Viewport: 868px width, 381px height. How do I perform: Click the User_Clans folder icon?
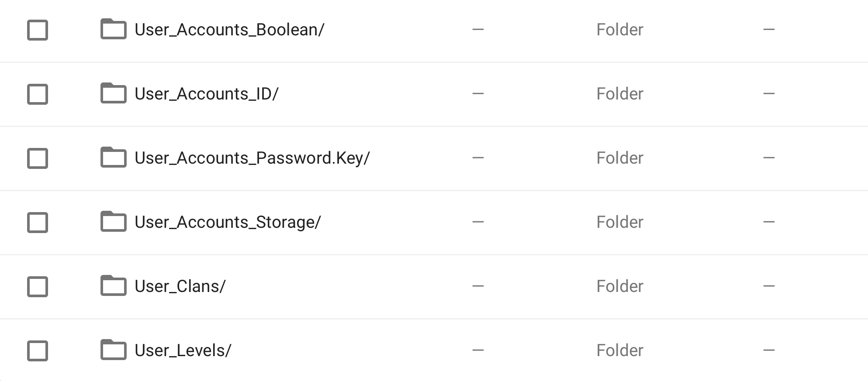coord(113,286)
